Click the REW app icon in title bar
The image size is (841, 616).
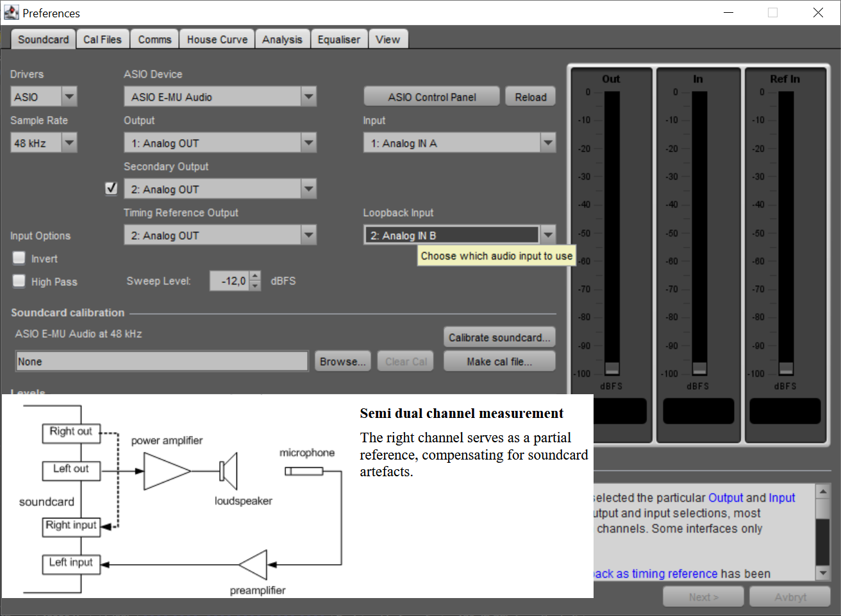click(x=11, y=12)
